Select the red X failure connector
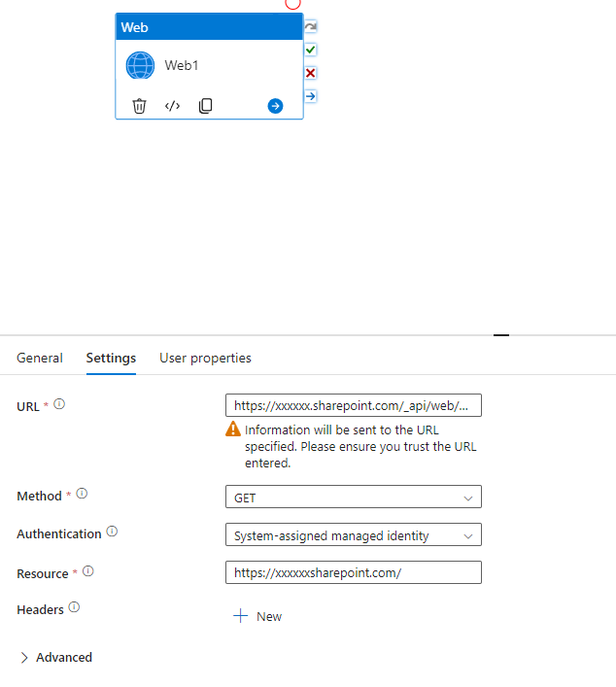Viewport: 616px width, 687px height. pyautogui.click(x=311, y=73)
